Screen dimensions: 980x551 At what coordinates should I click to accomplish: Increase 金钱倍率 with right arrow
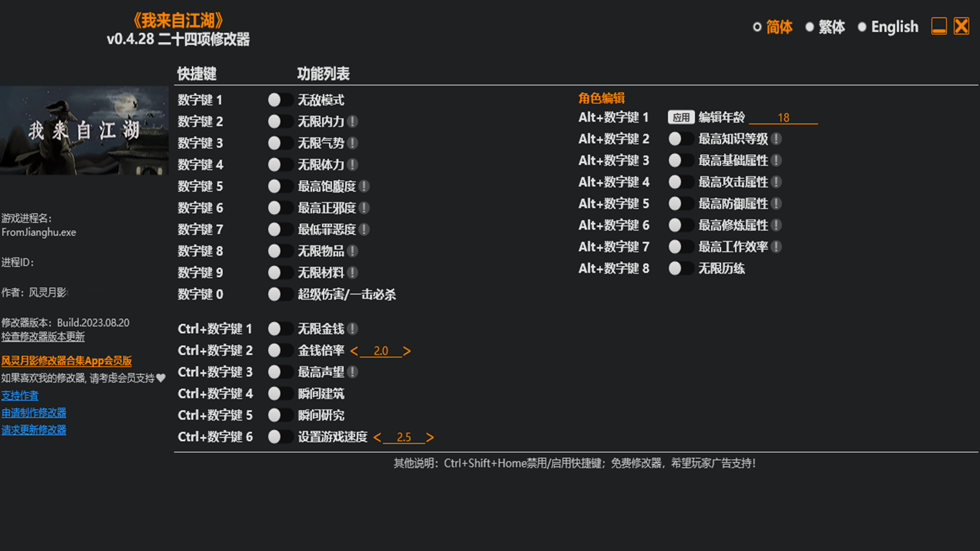point(407,351)
